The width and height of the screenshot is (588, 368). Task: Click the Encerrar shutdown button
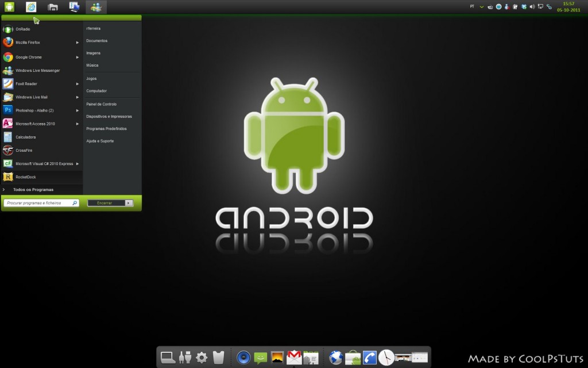tap(106, 203)
